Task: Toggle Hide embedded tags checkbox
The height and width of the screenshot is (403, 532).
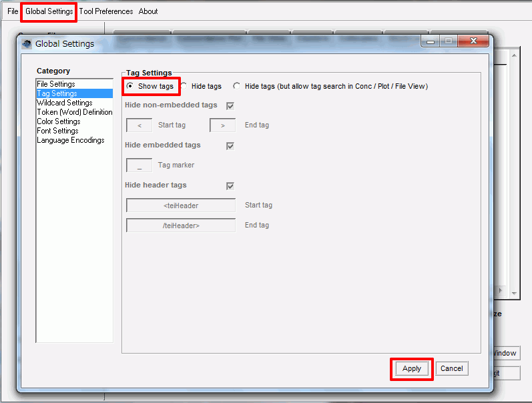Action: (x=230, y=145)
